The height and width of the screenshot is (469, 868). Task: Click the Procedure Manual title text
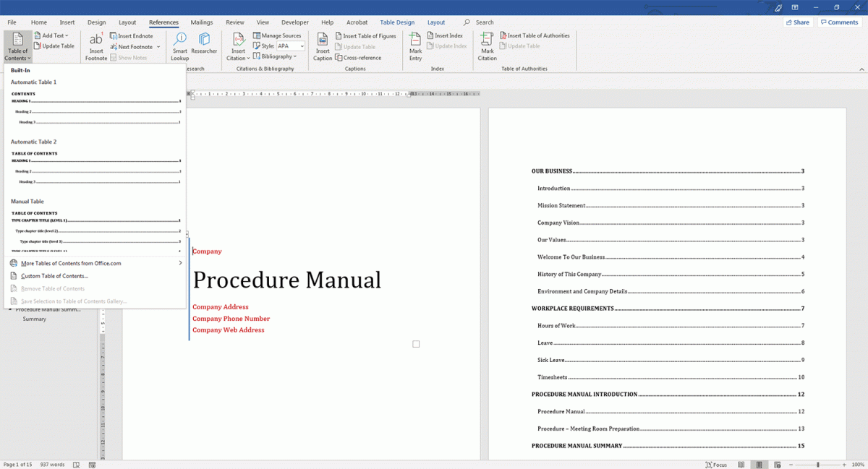tap(286, 280)
